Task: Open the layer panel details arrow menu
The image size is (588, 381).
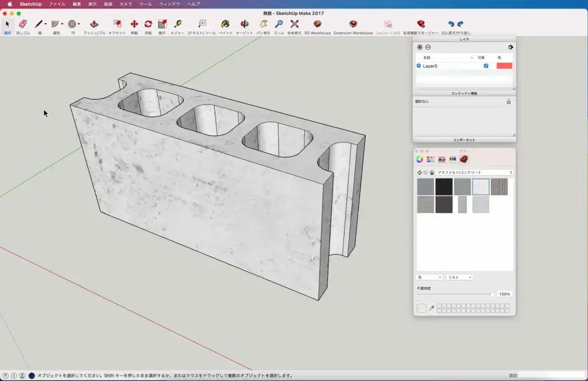Action: (510, 47)
